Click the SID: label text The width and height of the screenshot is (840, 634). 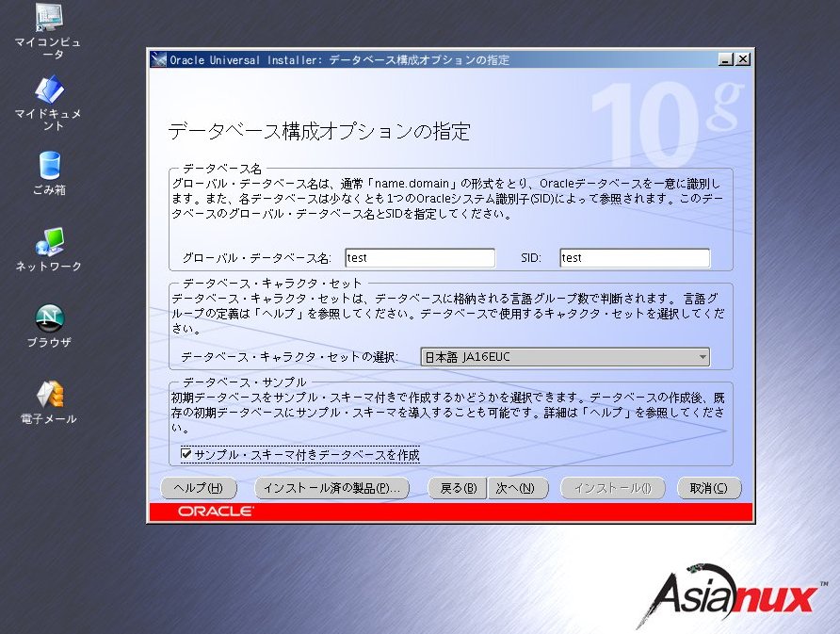click(x=531, y=258)
